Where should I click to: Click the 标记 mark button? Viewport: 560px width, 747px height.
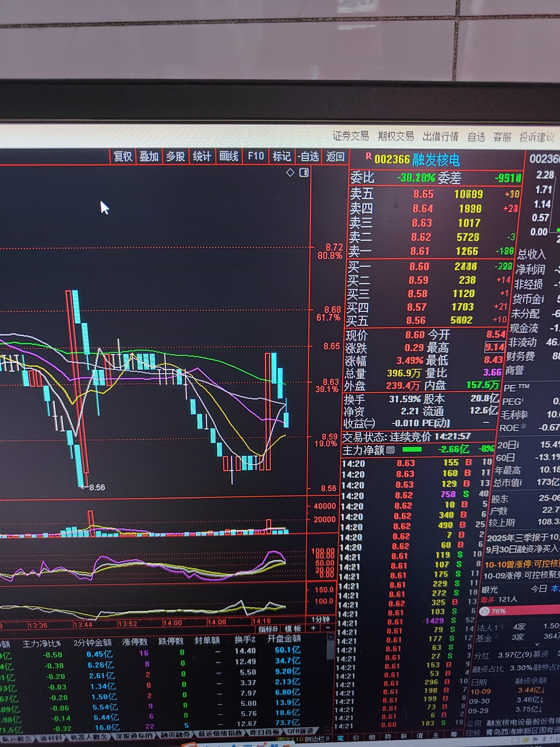coord(281,156)
